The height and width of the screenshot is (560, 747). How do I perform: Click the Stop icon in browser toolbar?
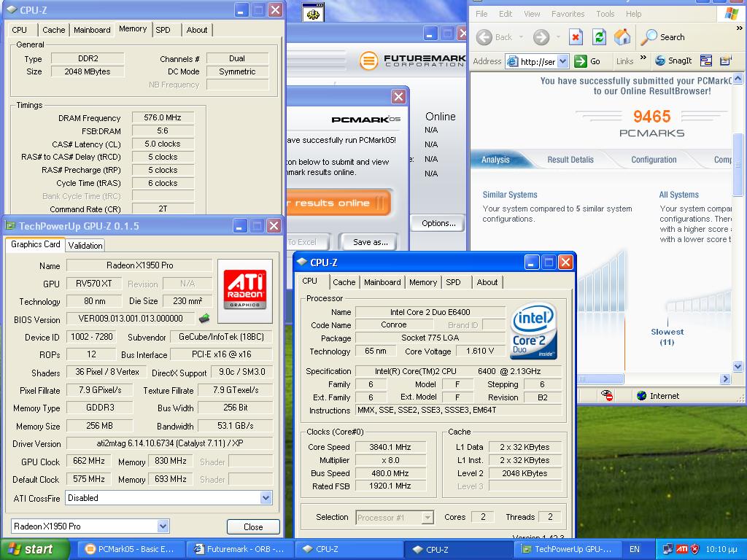[576, 37]
